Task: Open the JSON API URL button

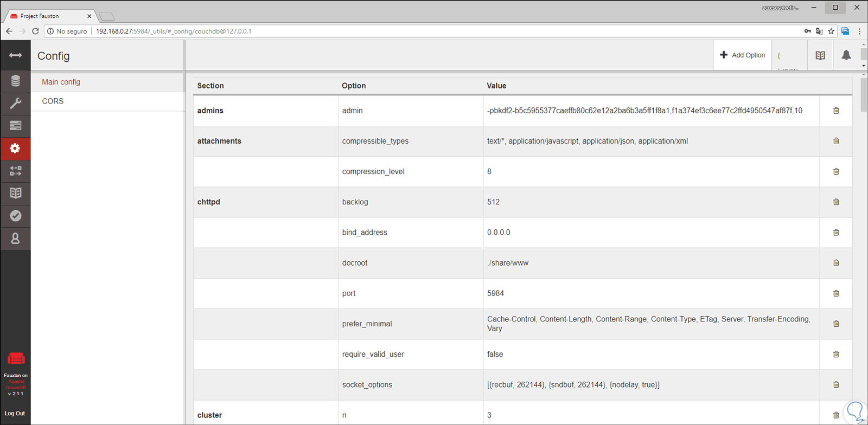Action: [x=789, y=55]
